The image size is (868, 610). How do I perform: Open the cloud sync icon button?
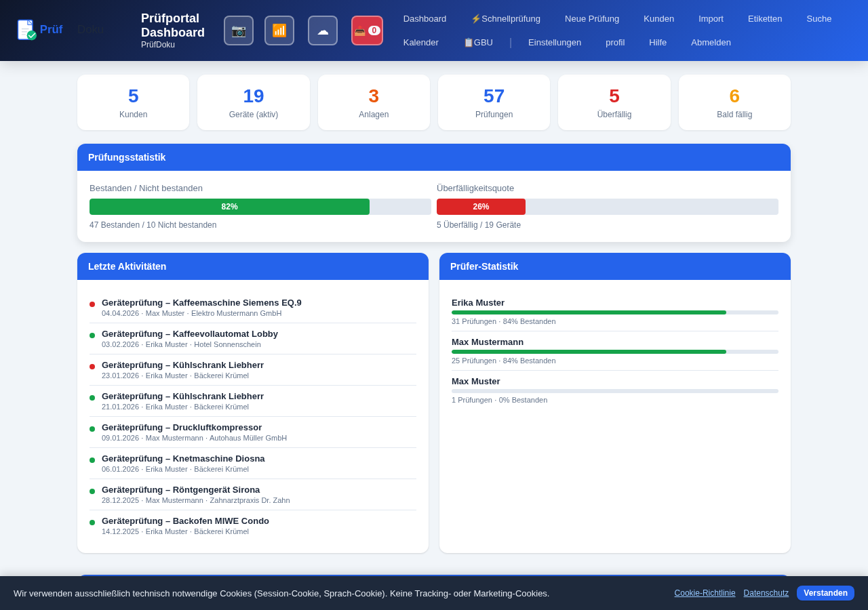(323, 30)
